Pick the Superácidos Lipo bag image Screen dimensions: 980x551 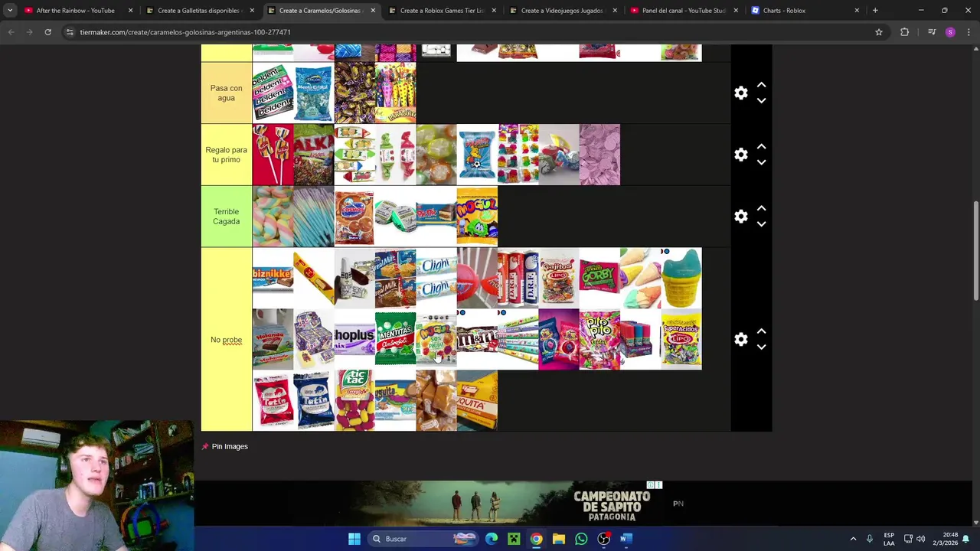[x=681, y=339]
